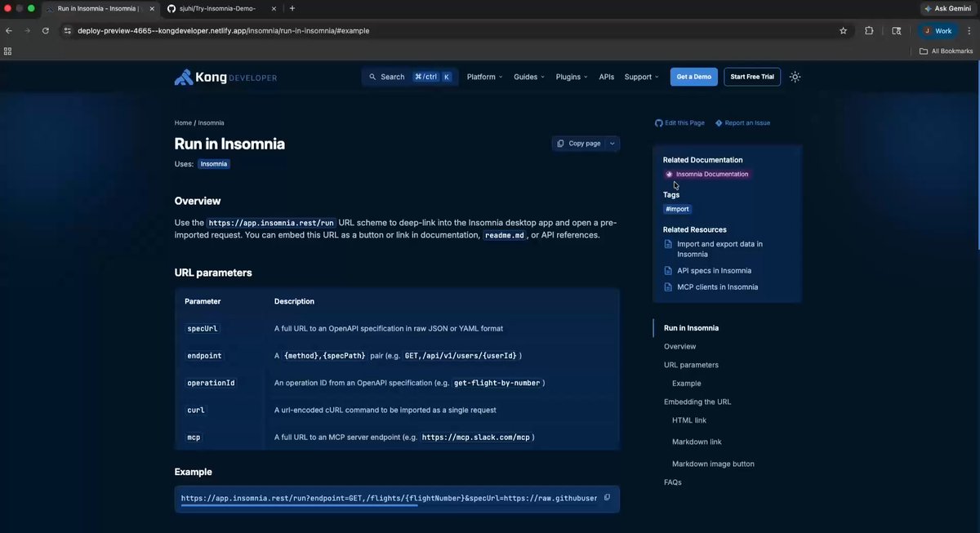Click the mcp parameter cell
The width and height of the screenshot is (980, 533).
(x=194, y=437)
